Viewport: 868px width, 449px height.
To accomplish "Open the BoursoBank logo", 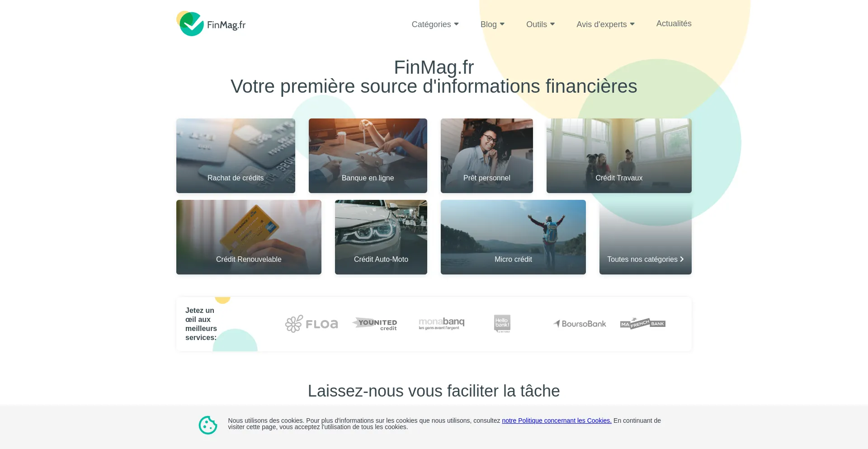I will point(580,324).
